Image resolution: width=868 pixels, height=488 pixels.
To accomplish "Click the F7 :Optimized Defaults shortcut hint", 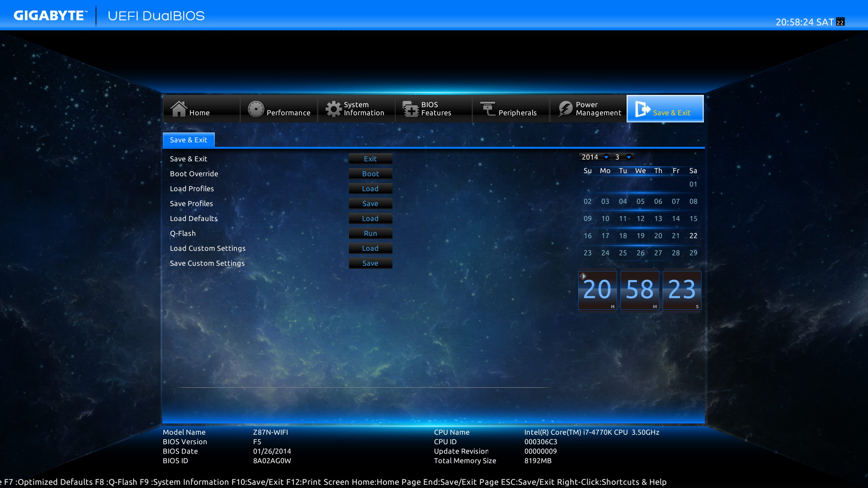I will (48, 482).
